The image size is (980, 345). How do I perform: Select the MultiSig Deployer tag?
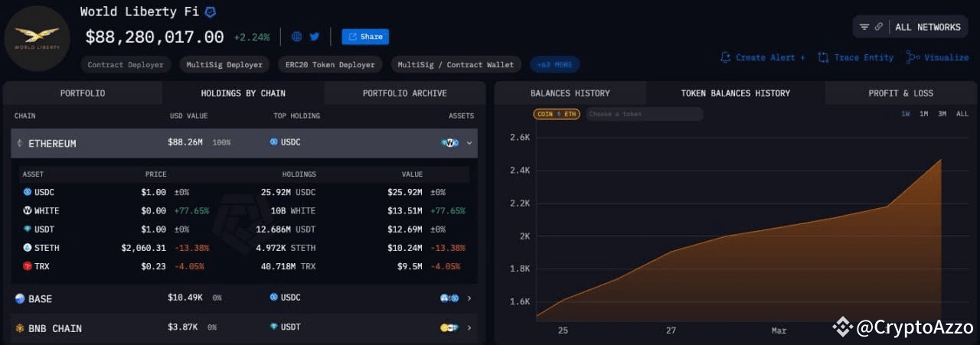[x=225, y=64]
